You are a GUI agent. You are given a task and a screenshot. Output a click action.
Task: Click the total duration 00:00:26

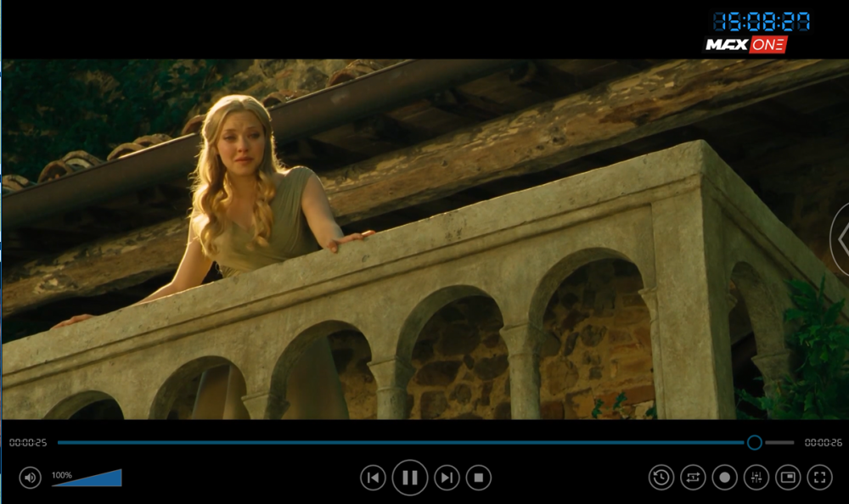point(823,443)
